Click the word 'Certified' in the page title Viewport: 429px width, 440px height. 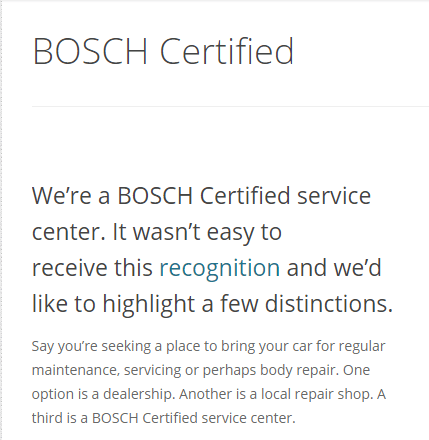click(227, 51)
